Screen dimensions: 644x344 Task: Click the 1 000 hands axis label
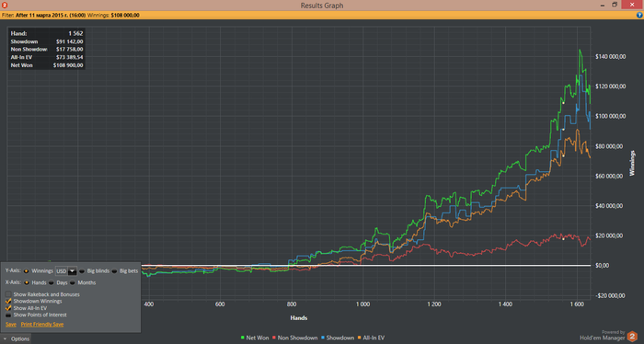coord(362,304)
